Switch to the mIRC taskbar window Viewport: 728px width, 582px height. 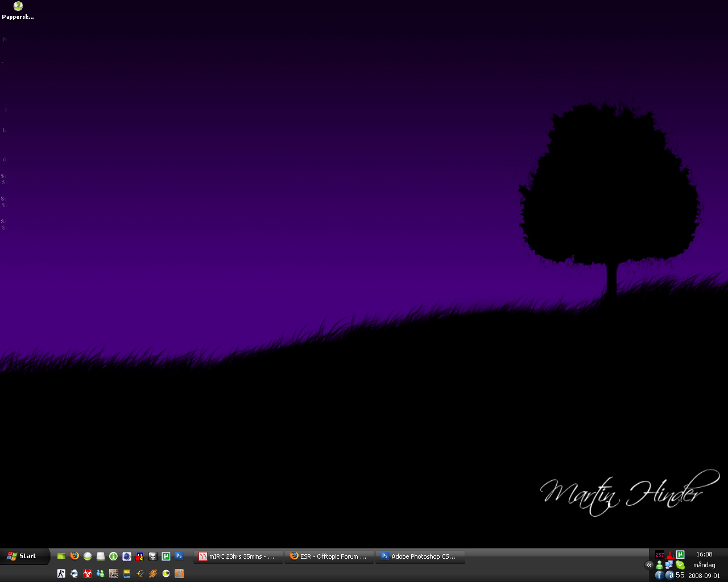(x=238, y=556)
